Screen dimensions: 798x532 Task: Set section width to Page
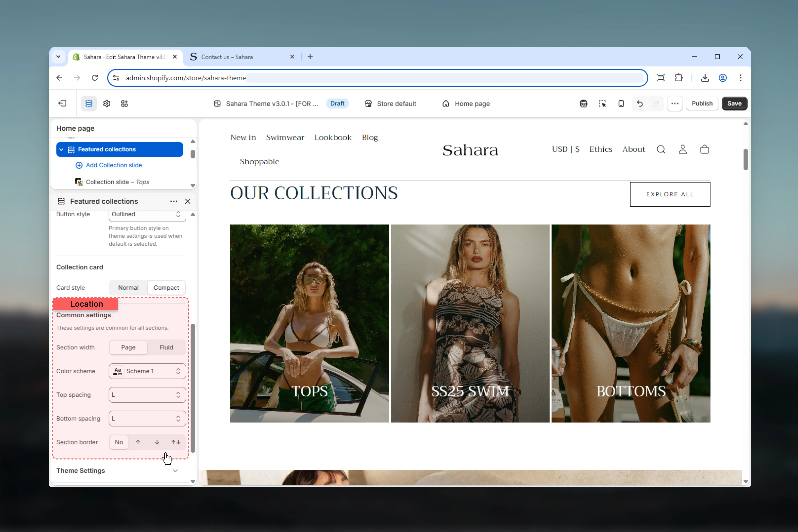(128, 347)
